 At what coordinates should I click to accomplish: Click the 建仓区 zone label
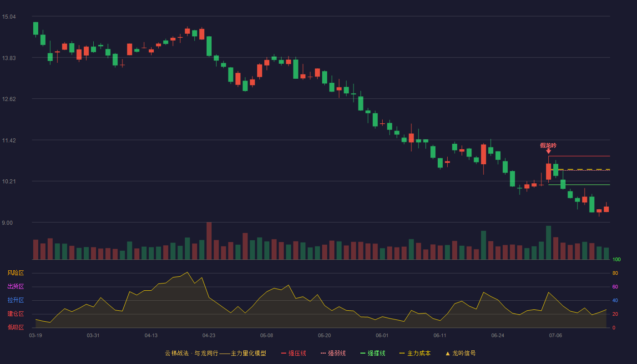15,314
